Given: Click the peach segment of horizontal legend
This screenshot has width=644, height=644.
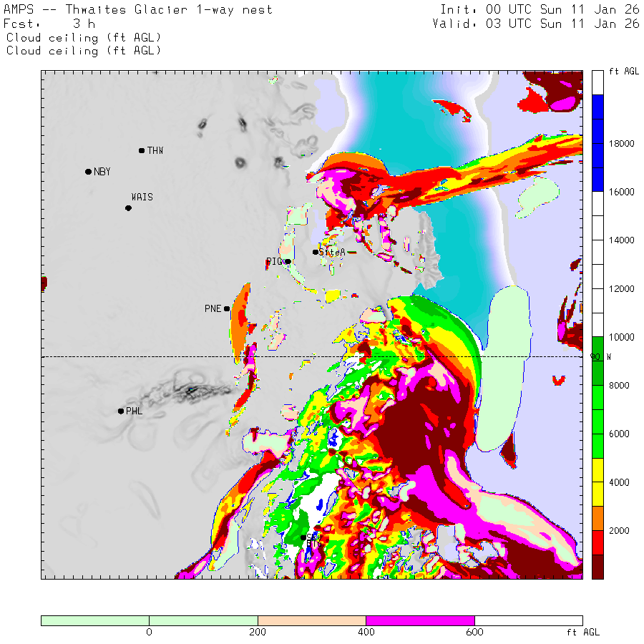Looking at the screenshot, I should [311, 620].
